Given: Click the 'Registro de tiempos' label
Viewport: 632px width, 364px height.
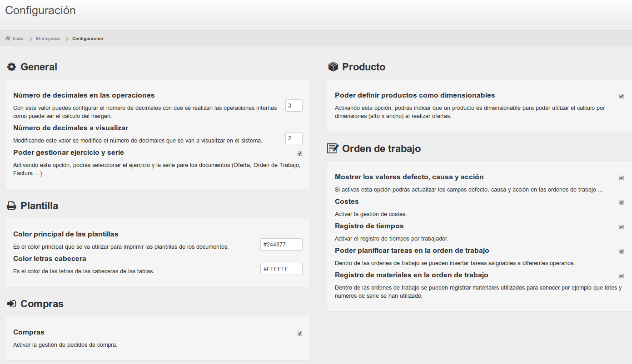Looking at the screenshot, I should pyautogui.click(x=369, y=226).
